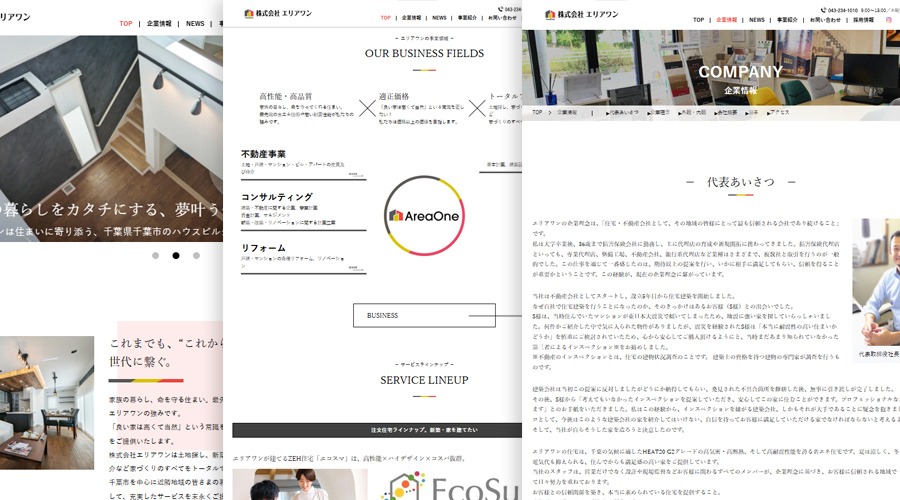This screenshot has width=900, height=500.
Task: Click TOP in the breadcrumb trail
Action: point(537,112)
